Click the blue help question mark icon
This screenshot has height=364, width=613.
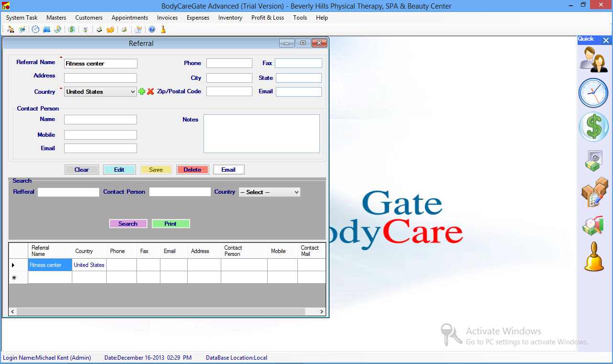[152, 30]
